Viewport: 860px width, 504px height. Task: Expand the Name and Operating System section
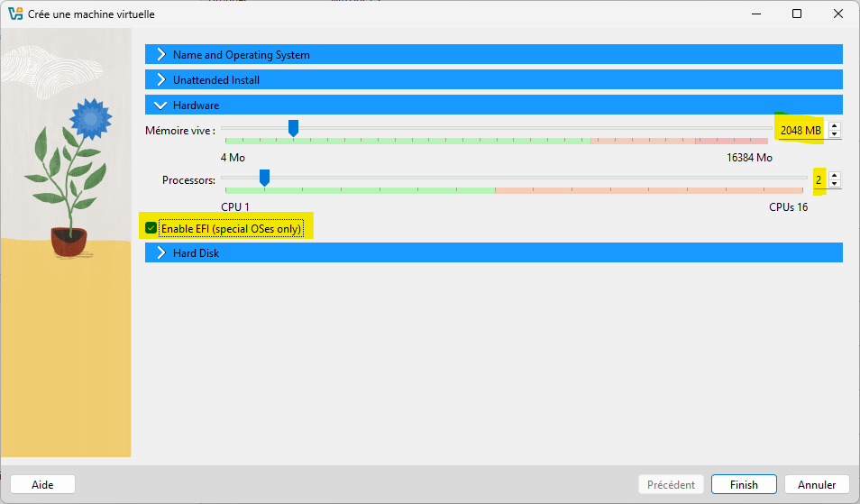(494, 54)
